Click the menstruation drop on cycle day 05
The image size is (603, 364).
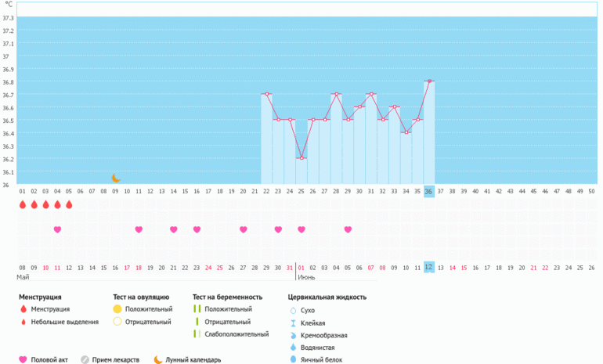69,205
